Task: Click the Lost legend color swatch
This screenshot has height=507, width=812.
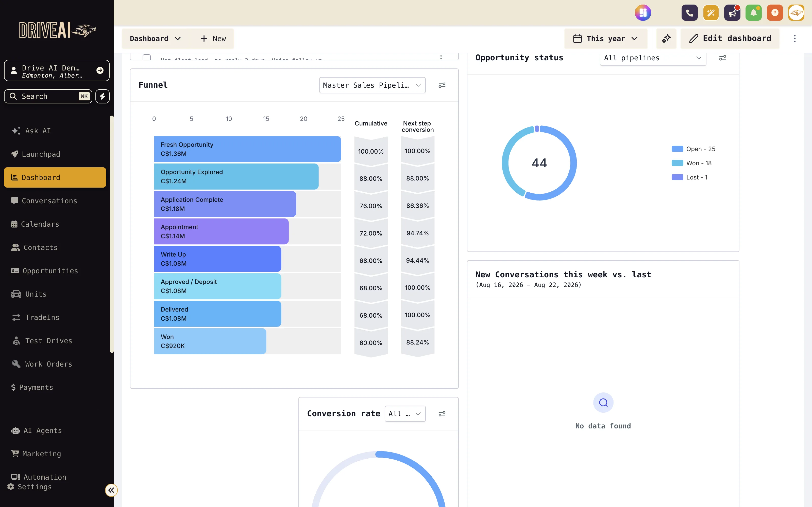Action: click(x=677, y=177)
